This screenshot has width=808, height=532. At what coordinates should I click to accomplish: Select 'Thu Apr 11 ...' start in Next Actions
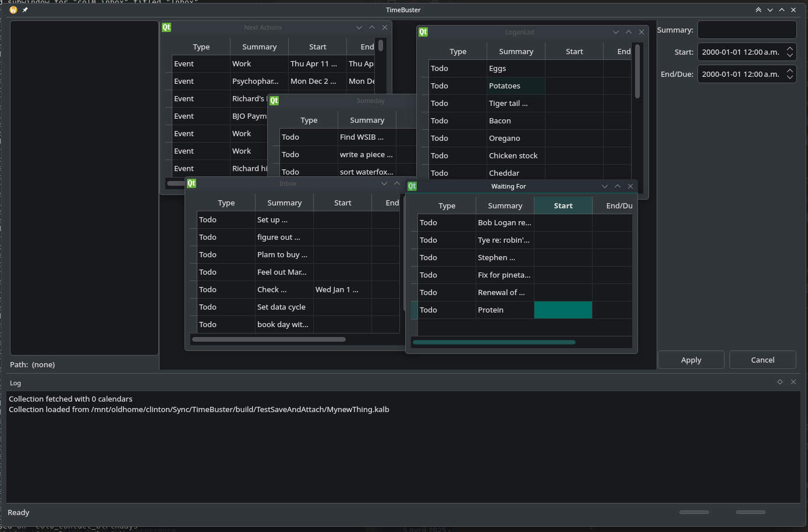tap(317, 63)
